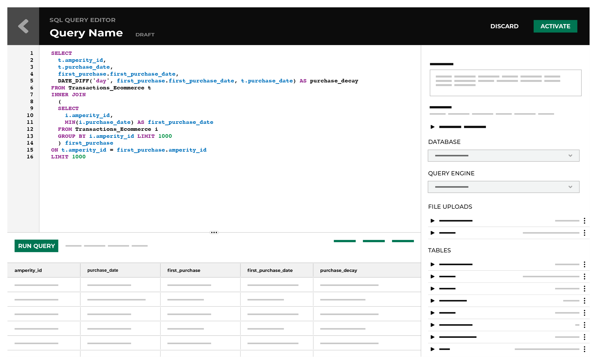597x364 pixels.
Task: Click the RUN QUERY button
Action: [x=37, y=246]
